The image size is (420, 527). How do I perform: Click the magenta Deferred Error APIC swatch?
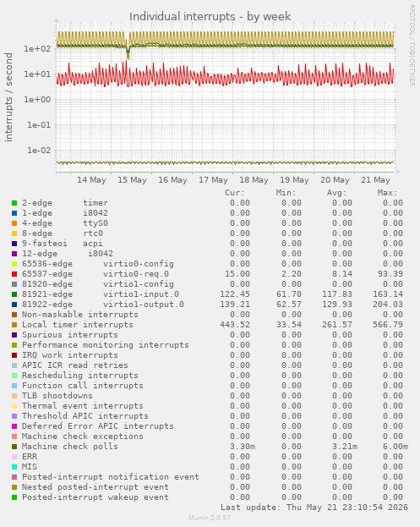[x=14, y=426]
